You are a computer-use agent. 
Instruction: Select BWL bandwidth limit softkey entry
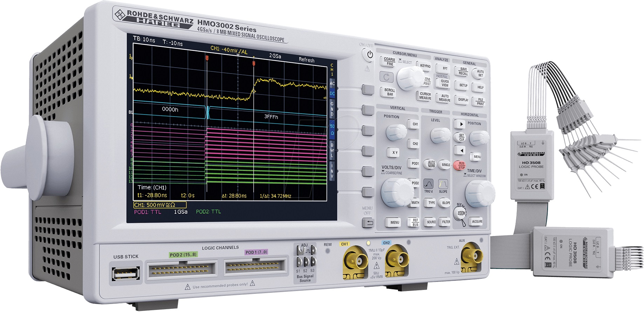pos(332,150)
